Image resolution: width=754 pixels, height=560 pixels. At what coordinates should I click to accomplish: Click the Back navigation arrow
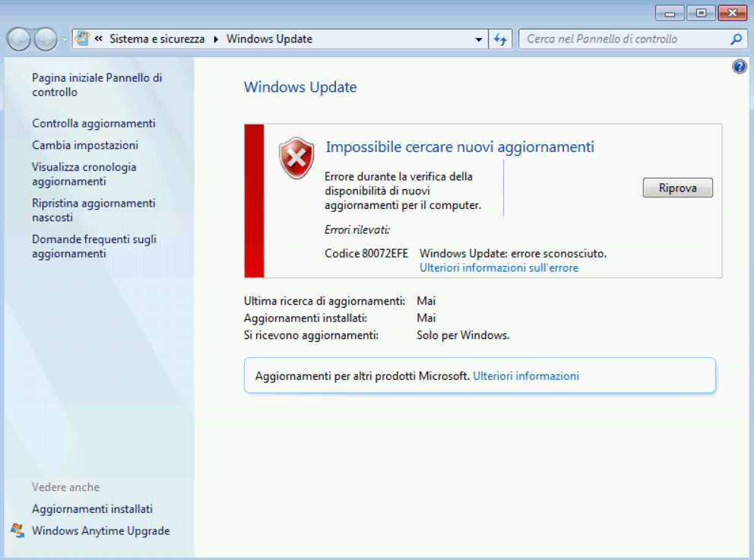click(x=19, y=39)
